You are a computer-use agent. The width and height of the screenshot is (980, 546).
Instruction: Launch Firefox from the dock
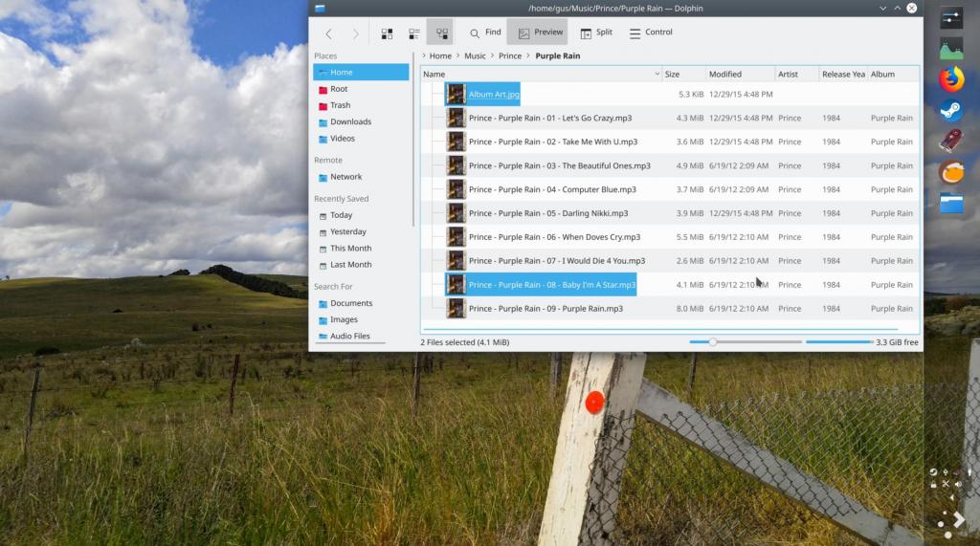click(x=951, y=80)
